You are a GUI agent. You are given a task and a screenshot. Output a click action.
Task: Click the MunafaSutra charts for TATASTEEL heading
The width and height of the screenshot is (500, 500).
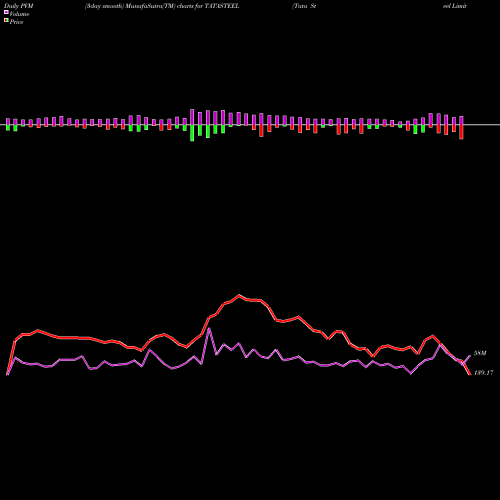(x=162, y=6)
